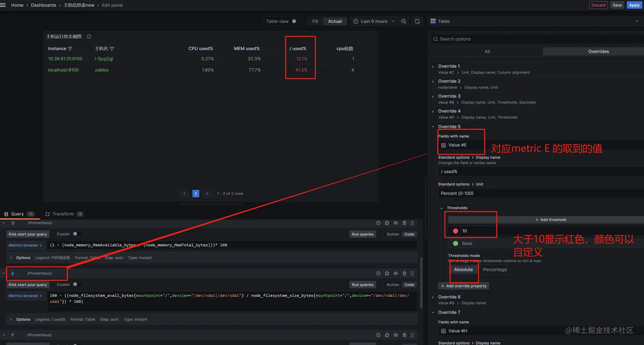This screenshot has height=345, width=644.
Task: Grab the reorder handle of query E
Action: tap(412, 273)
